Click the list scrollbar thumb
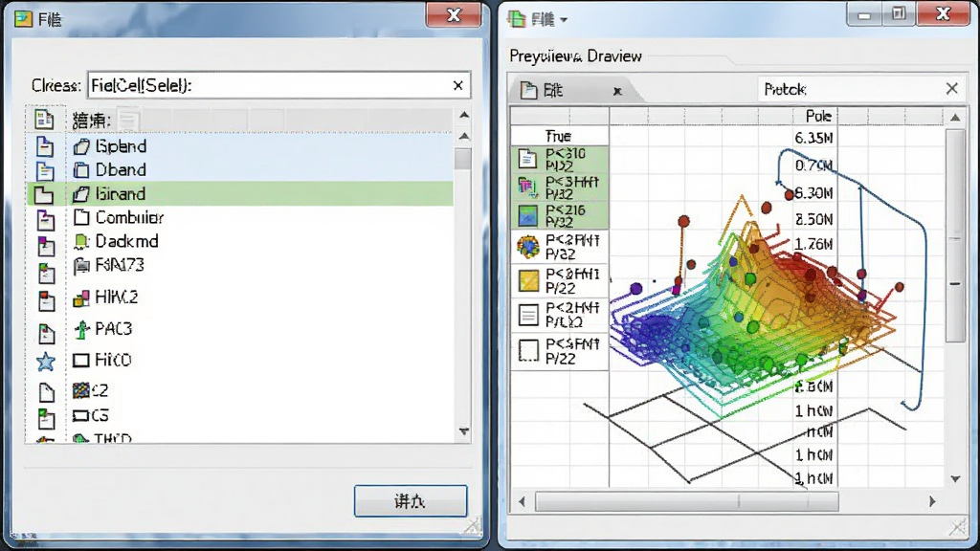980x551 pixels. [463, 159]
